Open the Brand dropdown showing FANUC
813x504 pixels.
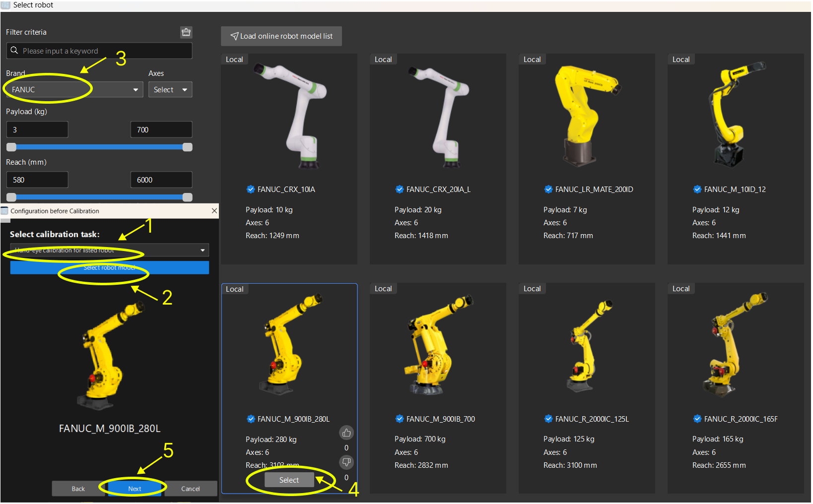click(x=74, y=90)
